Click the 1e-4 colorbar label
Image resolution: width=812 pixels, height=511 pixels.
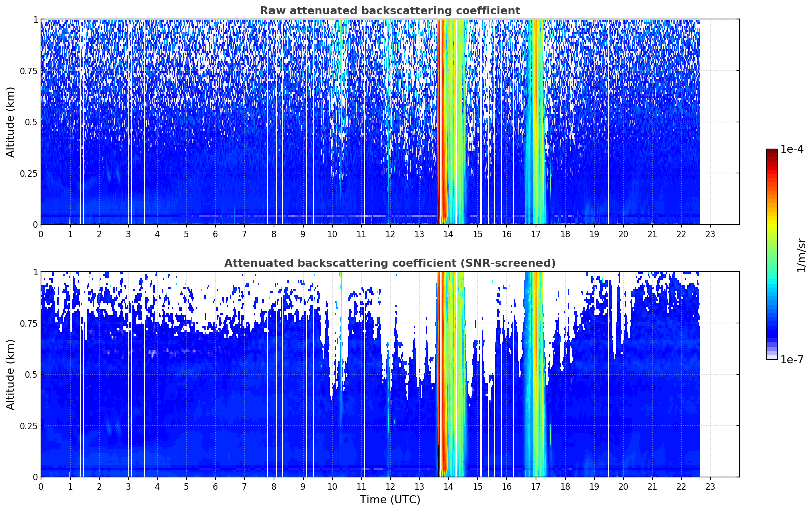792,149
